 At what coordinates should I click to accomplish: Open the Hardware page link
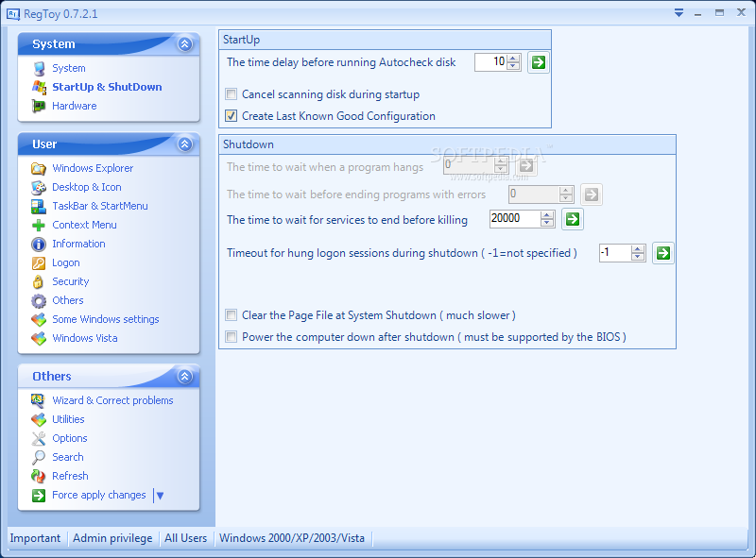(x=75, y=106)
